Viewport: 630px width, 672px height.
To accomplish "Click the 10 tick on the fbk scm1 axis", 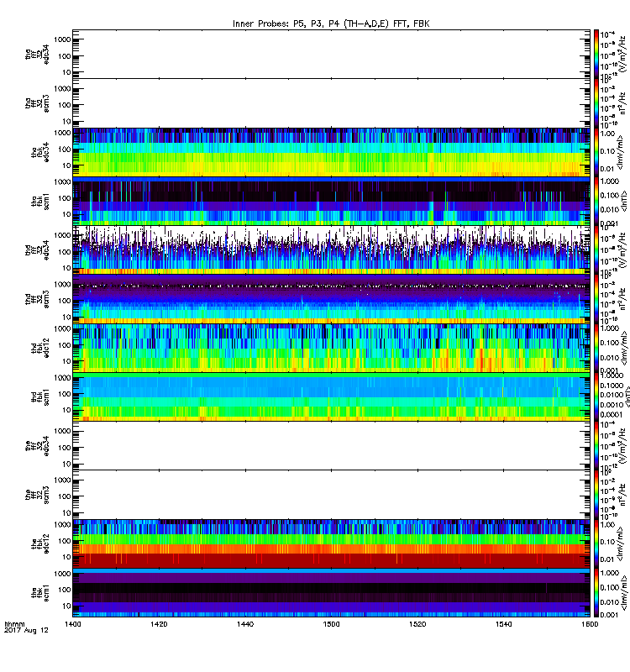I will [66, 606].
